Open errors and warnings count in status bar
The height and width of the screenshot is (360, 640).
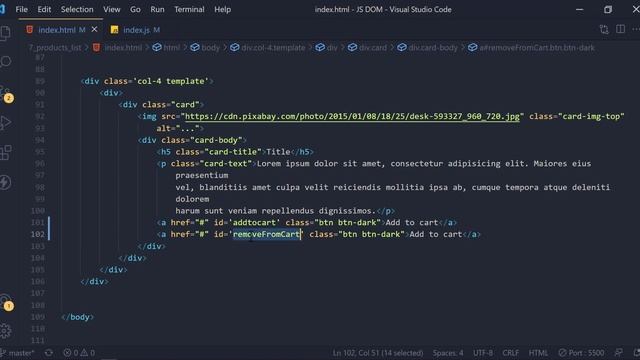(x=79, y=353)
